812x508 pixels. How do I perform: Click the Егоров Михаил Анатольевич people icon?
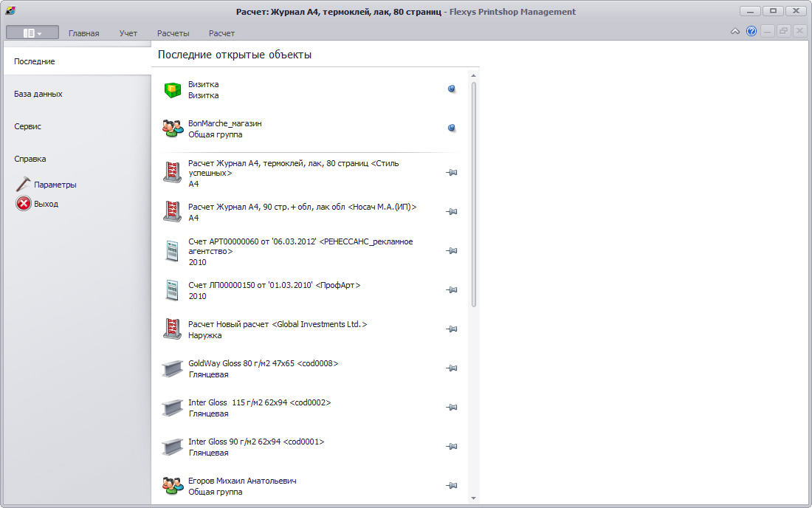173,486
